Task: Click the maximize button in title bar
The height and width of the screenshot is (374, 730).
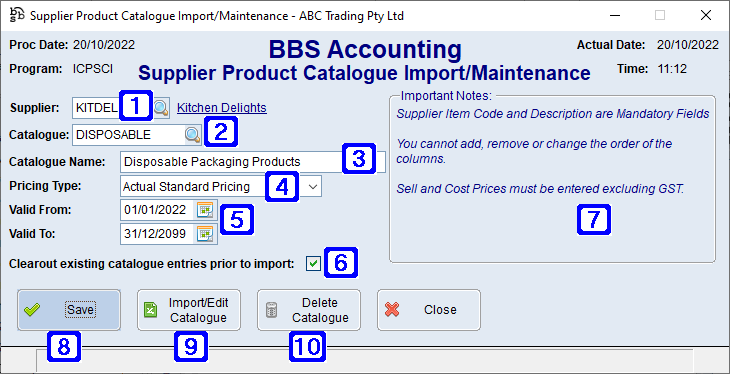Action: coord(660,15)
